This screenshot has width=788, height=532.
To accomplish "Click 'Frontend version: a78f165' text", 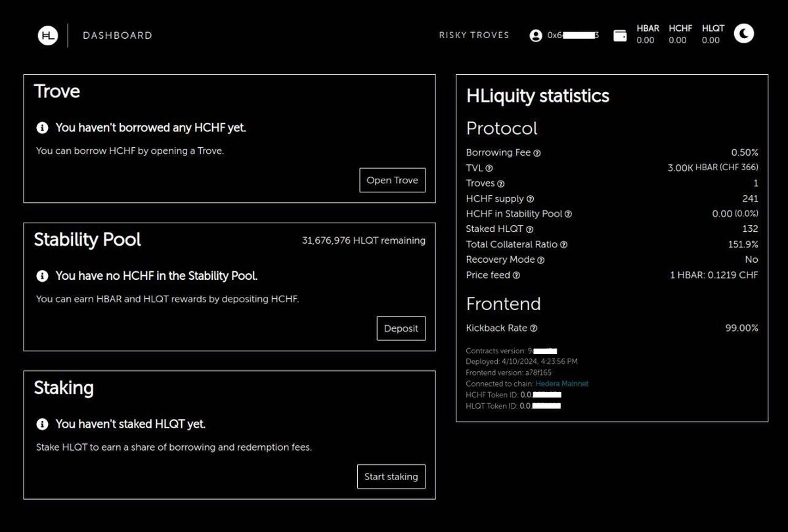I will coord(508,372).
